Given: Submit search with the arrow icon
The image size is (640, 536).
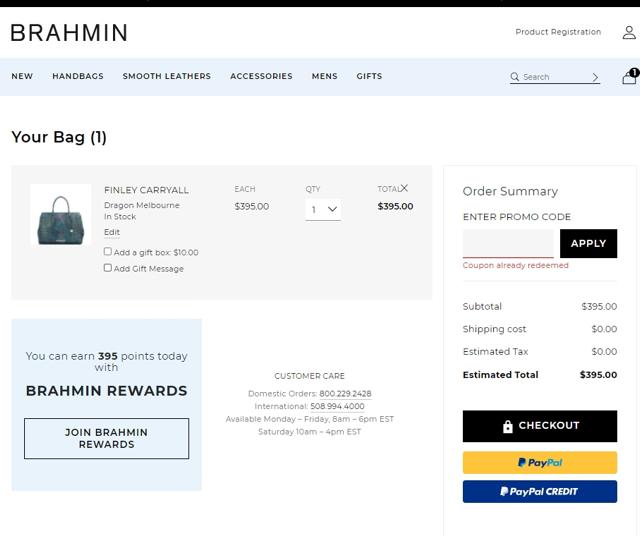Looking at the screenshot, I should (x=595, y=77).
